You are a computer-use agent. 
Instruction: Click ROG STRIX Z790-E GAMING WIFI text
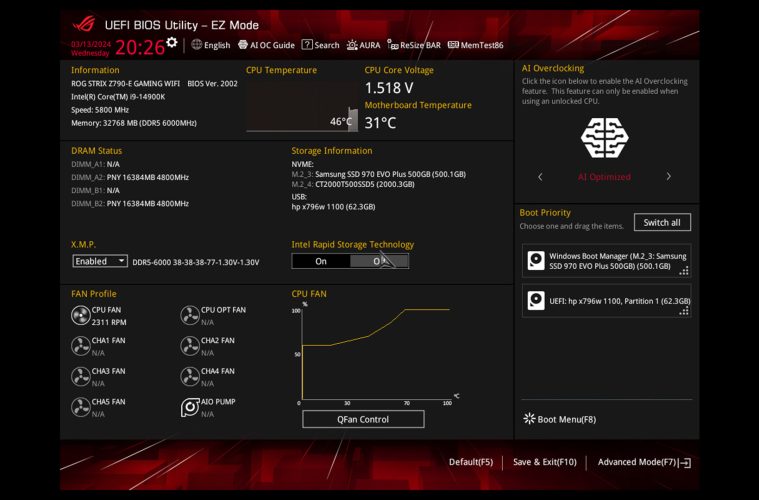(x=125, y=83)
